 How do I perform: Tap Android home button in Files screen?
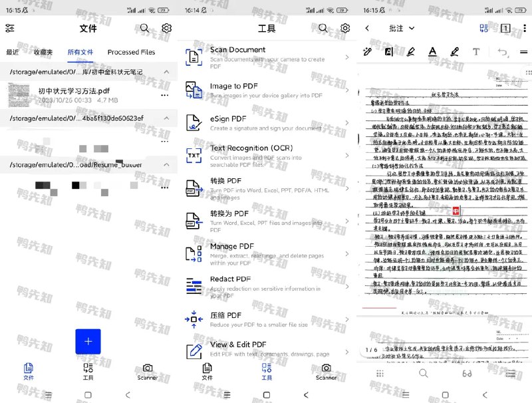pos(88,395)
